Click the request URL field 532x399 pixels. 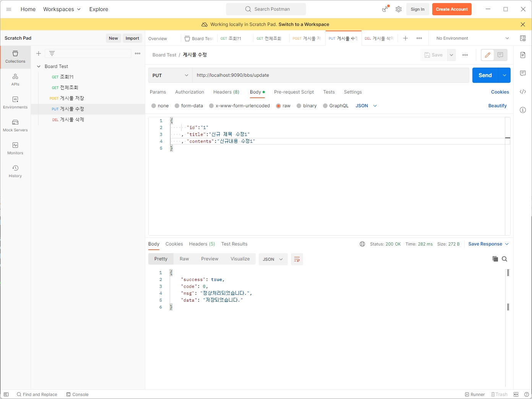(x=331, y=75)
